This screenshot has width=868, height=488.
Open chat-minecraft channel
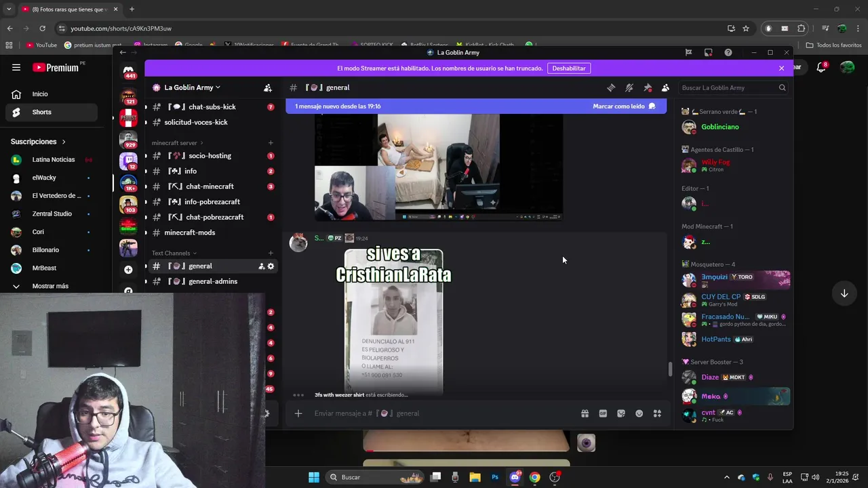coord(212,186)
